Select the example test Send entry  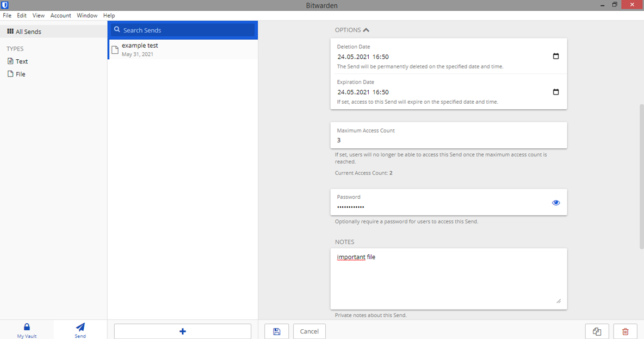pos(183,49)
